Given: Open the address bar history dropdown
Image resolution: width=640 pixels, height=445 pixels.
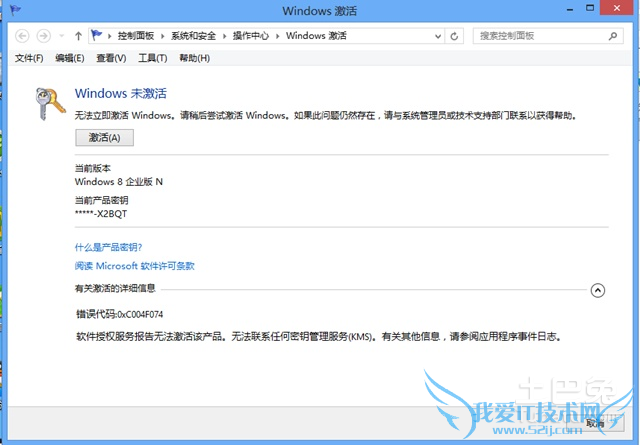Looking at the screenshot, I should click(x=438, y=36).
